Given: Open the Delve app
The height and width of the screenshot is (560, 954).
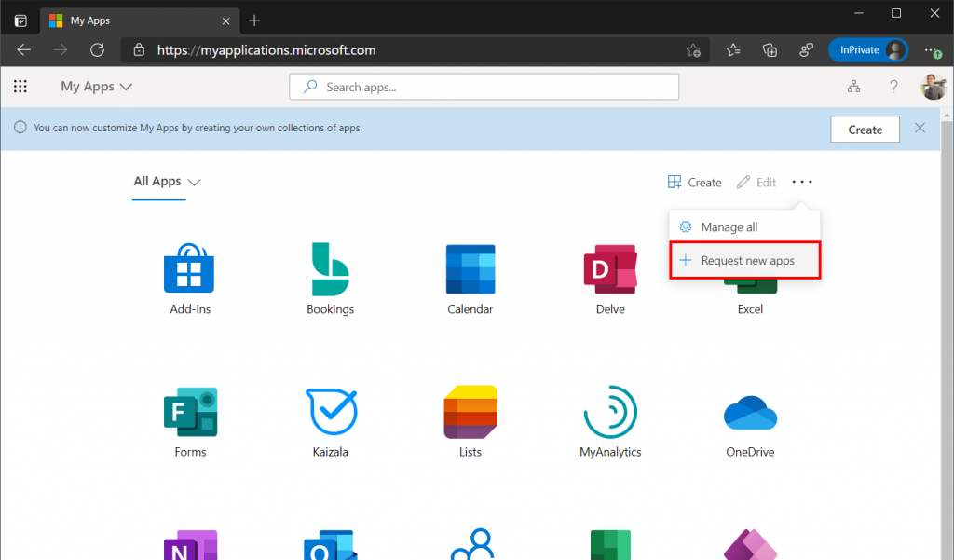Looking at the screenshot, I should coord(610,279).
